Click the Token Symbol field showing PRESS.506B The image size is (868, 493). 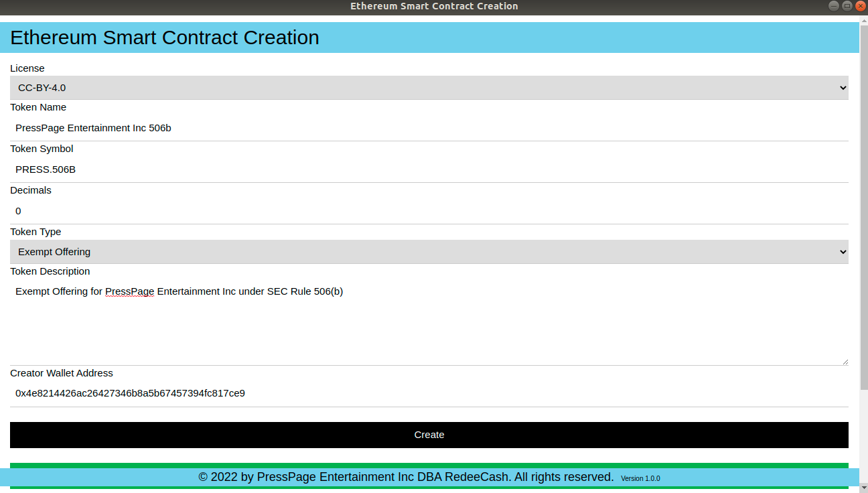pos(268,169)
